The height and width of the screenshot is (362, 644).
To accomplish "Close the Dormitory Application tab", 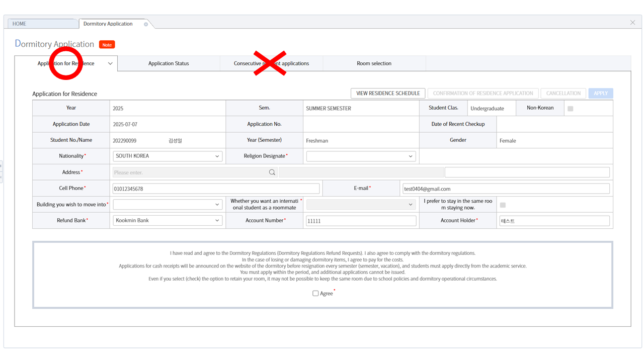I will (146, 24).
